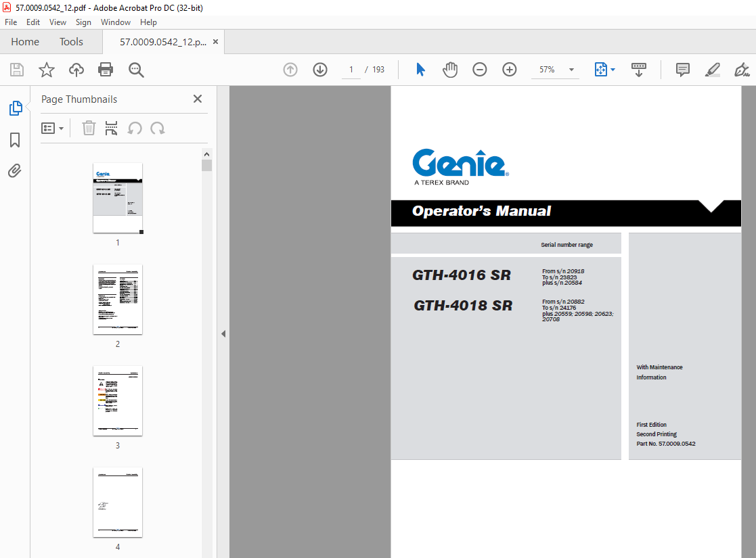756x558 pixels.
Task: Open the scrolling mode read tool
Action: coord(639,70)
